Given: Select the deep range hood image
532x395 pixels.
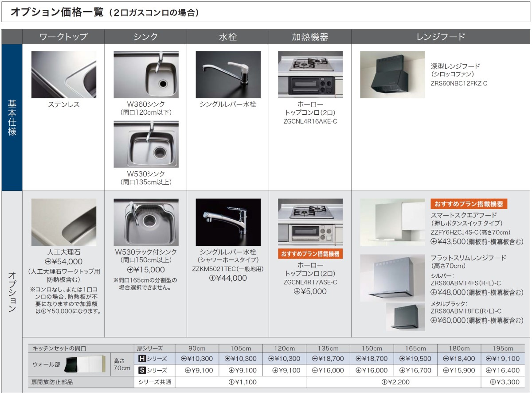Looking at the screenshot, I should 387,74.
